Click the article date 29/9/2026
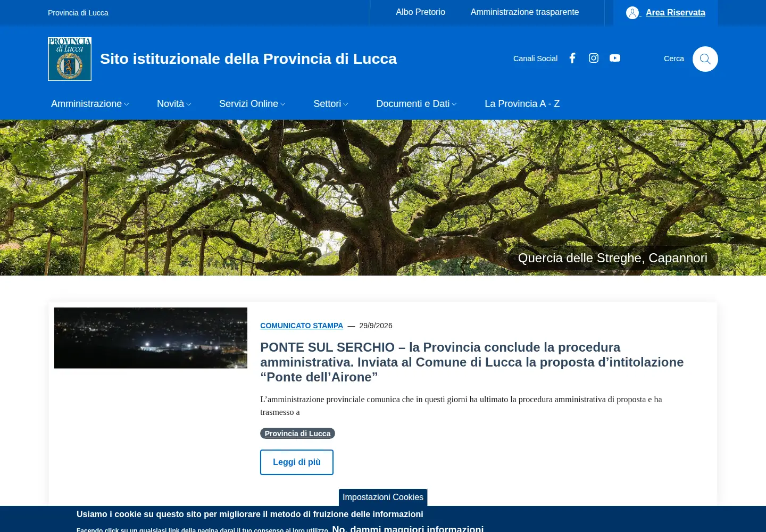Image resolution: width=766 pixels, height=532 pixels. [x=376, y=326]
